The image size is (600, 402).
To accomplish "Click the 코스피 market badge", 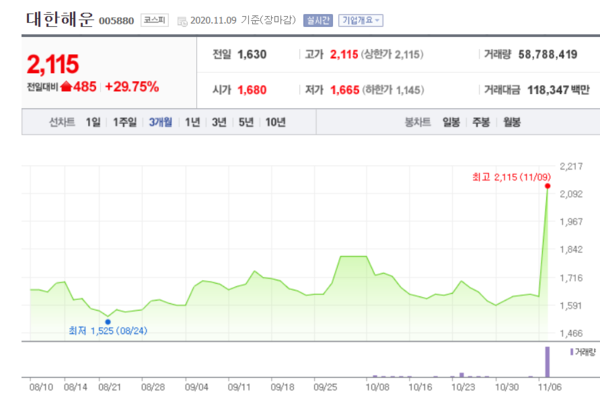I will pos(154,20).
